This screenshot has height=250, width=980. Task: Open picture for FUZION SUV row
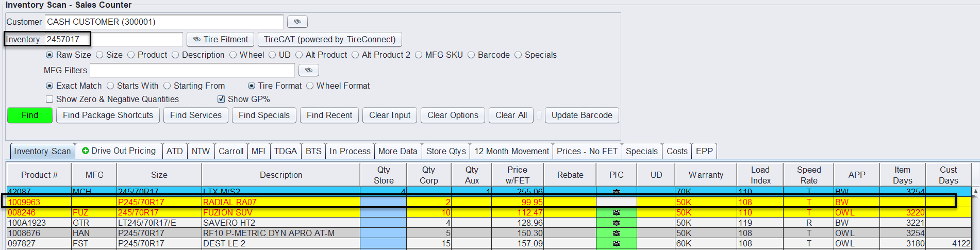point(616,212)
